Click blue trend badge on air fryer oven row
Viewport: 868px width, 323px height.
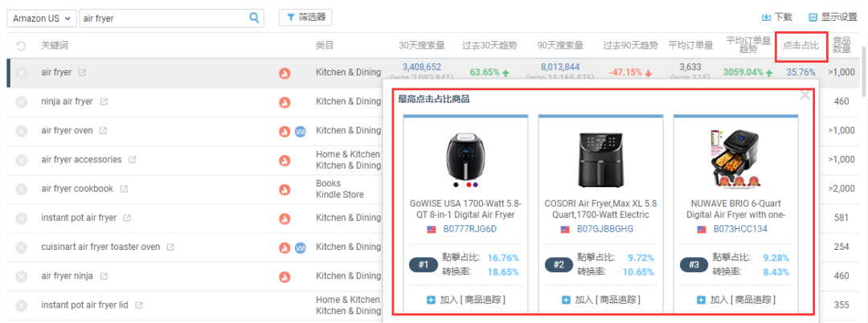(x=301, y=131)
